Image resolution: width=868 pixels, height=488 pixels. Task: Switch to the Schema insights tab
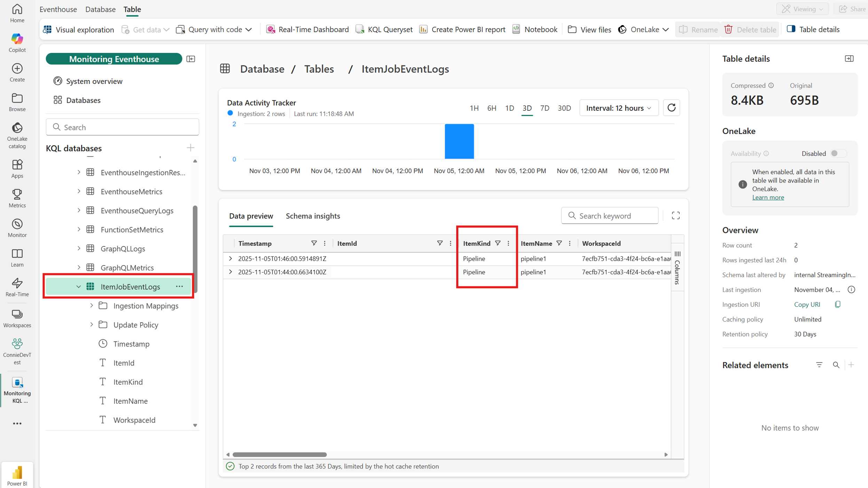tap(313, 216)
